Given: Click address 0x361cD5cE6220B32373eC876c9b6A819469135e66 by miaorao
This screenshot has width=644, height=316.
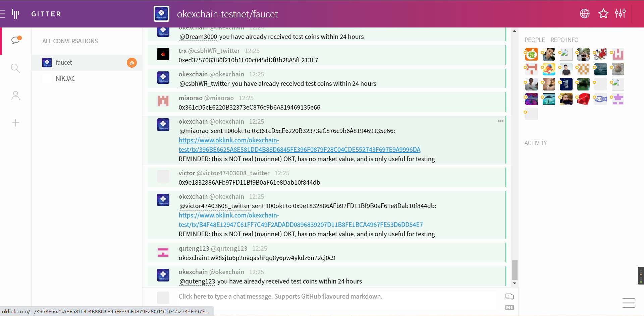Looking at the screenshot, I should (x=249, y=107).
